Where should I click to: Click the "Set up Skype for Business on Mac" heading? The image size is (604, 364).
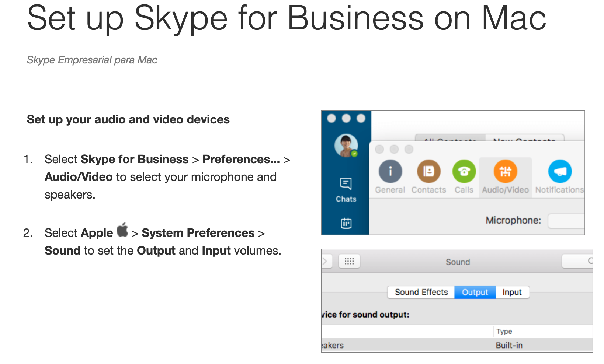tap(286, 18)
